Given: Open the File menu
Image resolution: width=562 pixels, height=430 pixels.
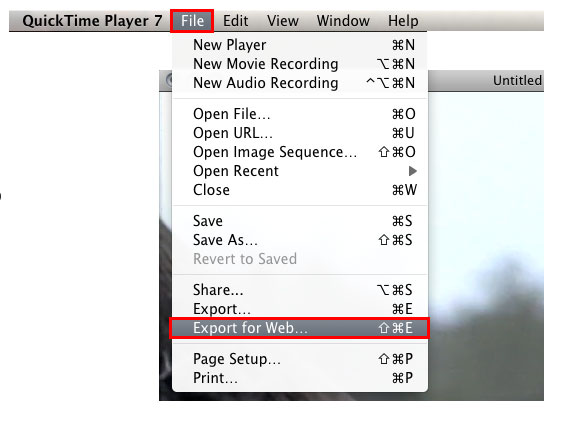Looking at the screenshot, I should click(x=192, y=21).
